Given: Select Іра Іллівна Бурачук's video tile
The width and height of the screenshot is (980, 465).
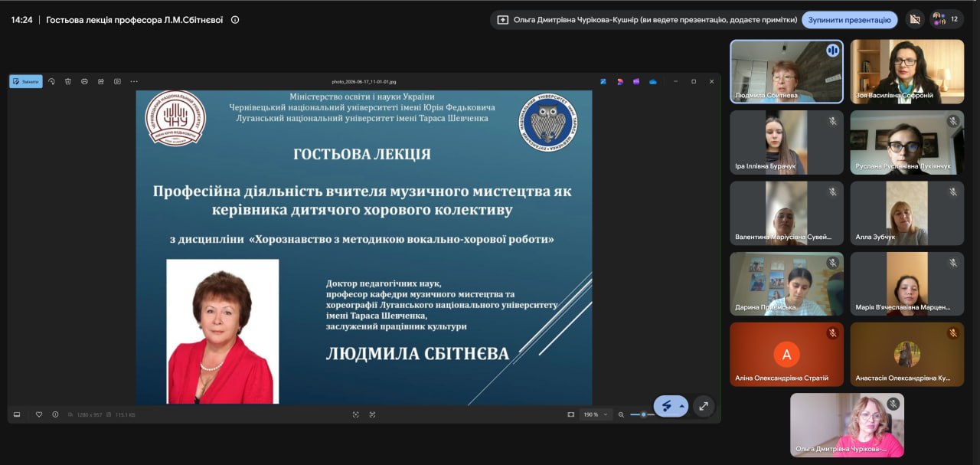Looking at the screenshot, I should pyautogui.click(x=786, y=142).
